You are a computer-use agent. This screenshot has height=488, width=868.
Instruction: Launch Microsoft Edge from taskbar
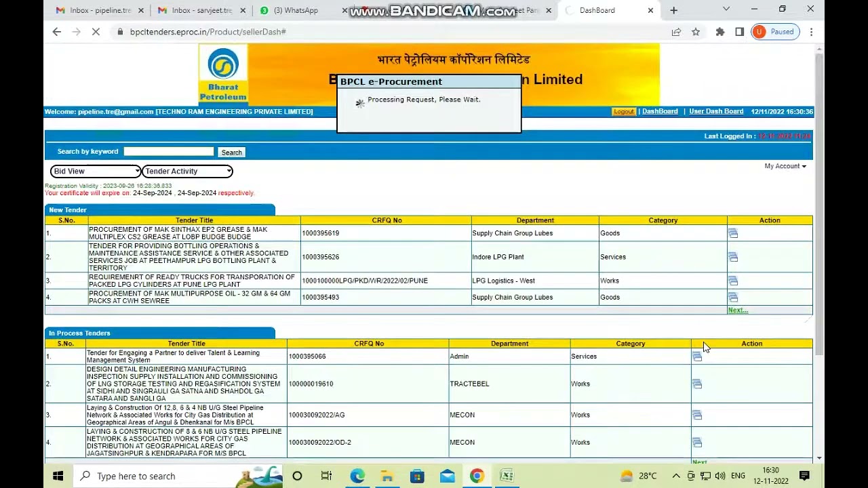[357, 476]
